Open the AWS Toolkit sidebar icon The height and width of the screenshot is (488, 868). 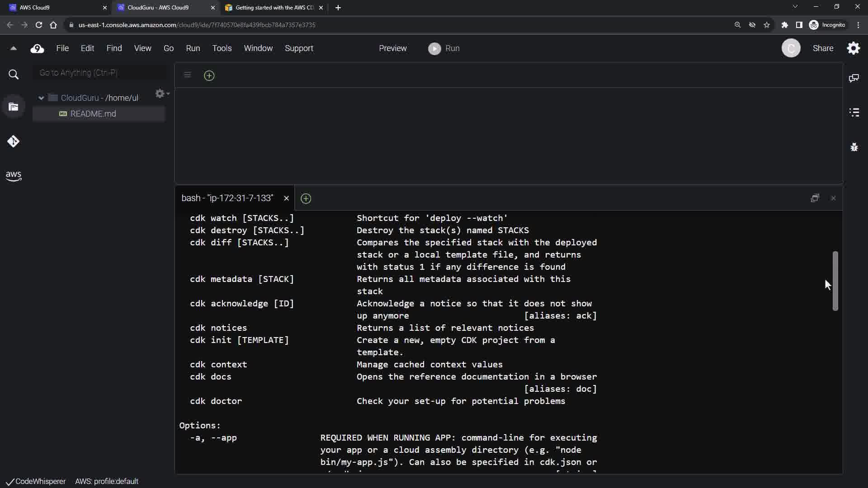pos(14,176)
